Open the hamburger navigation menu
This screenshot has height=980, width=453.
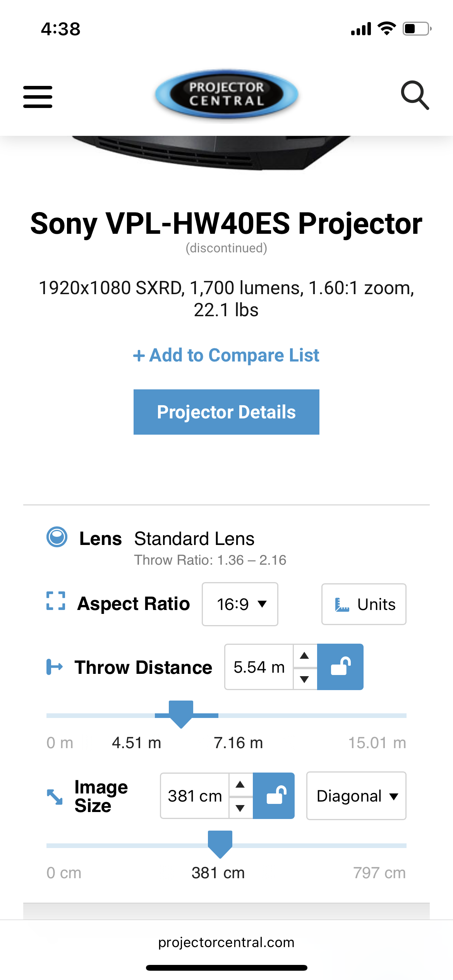pyautogui.click(x=38, y=97)
